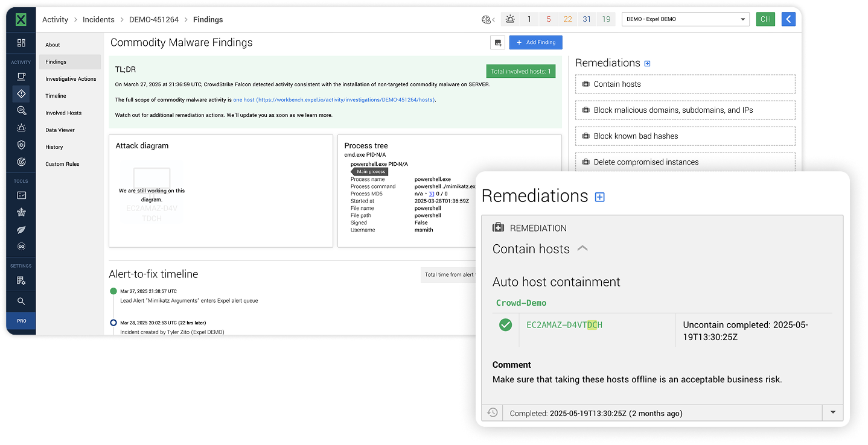Open the leaf tool icon in sidebar

pos(21,229)
